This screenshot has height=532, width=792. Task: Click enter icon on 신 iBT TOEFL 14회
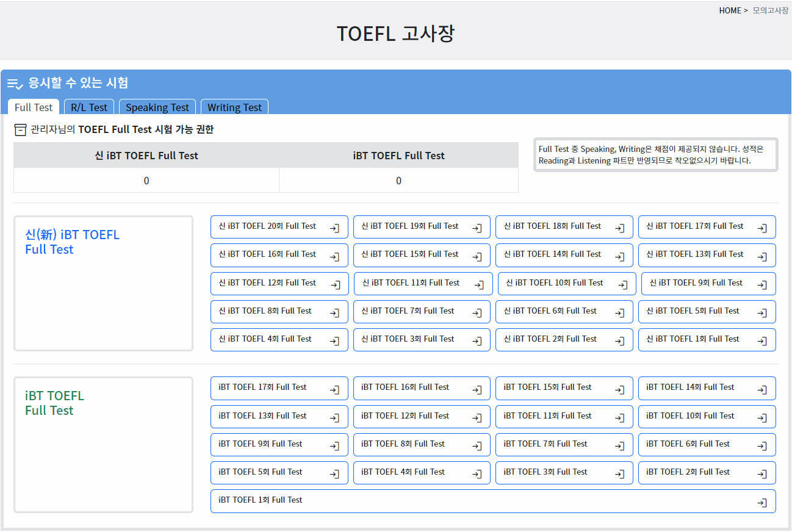click(619, 257)
